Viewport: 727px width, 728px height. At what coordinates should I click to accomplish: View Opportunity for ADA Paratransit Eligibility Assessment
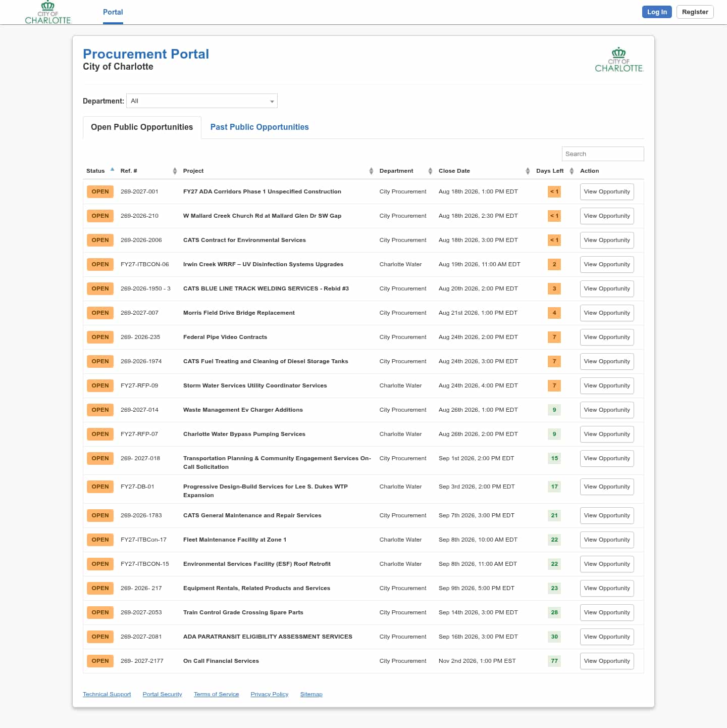tap(607, 637)
